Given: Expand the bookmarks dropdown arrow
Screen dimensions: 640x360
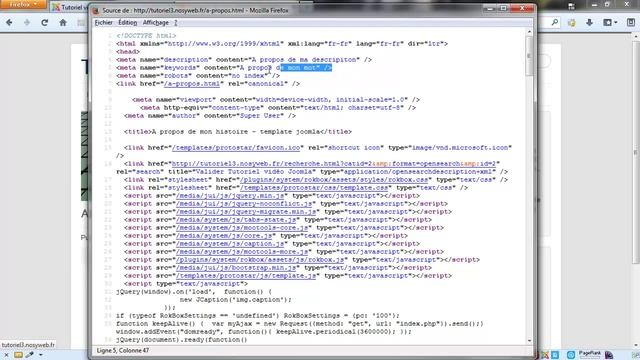Looking at the screenshot, I should (616, 23).
